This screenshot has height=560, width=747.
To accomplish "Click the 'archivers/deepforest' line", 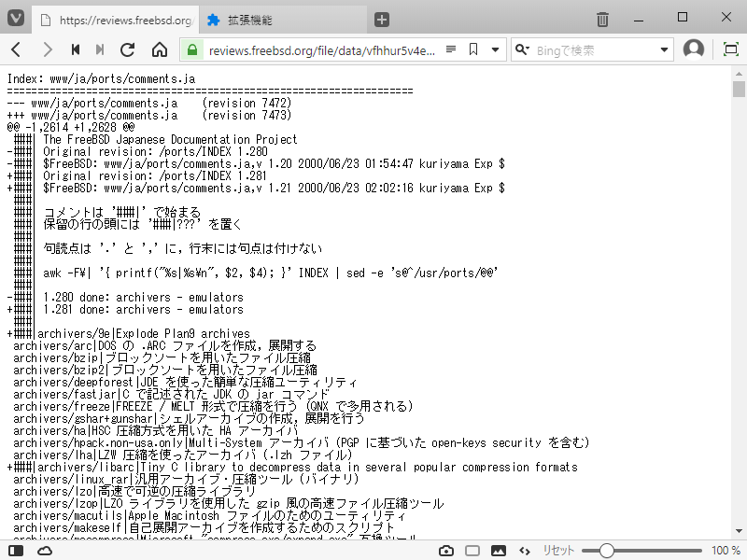I will point(185,383).
